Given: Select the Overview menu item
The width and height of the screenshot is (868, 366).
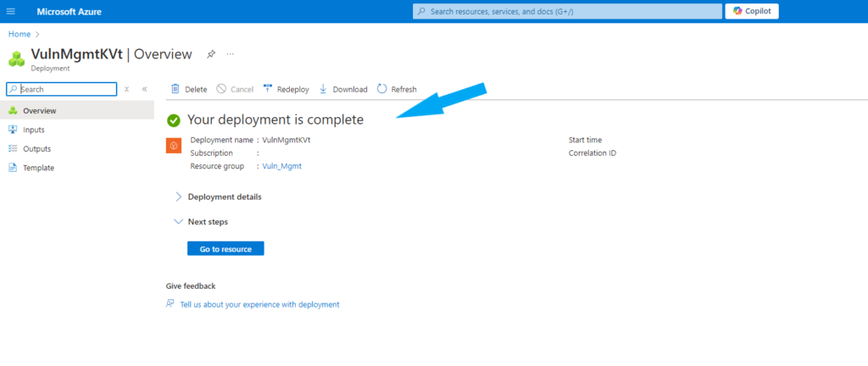Looking at the screenshot, I should (77, 111).
